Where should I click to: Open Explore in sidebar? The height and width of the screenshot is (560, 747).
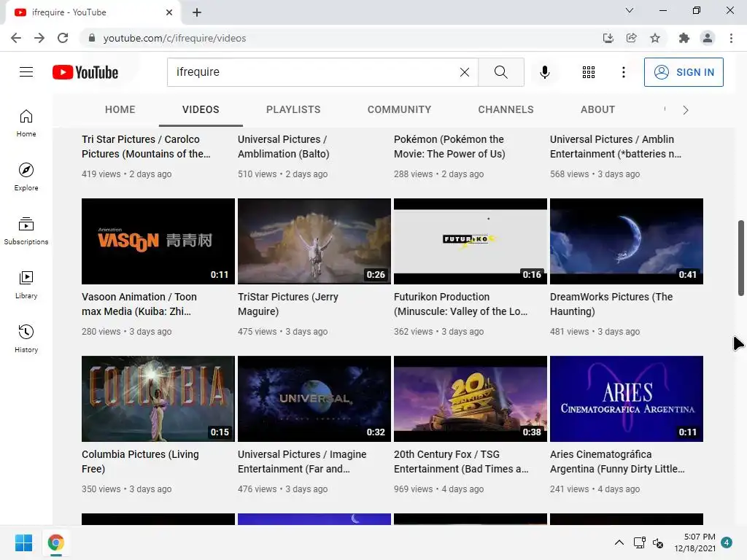pos(26,176)
